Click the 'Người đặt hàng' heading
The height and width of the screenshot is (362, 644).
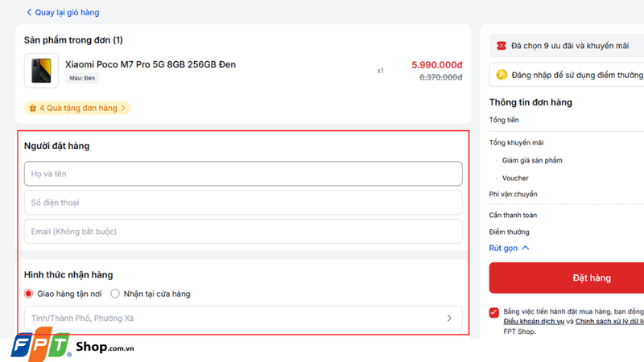click(56, 146)
